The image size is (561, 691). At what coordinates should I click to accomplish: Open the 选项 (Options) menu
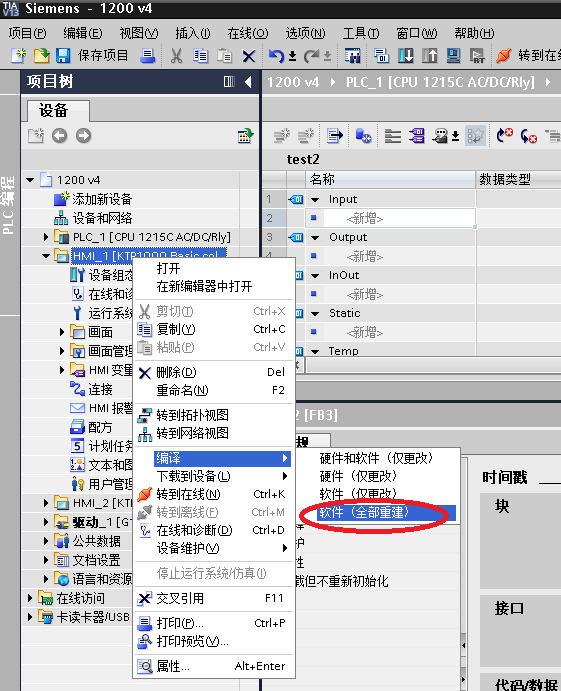(305, 33)
